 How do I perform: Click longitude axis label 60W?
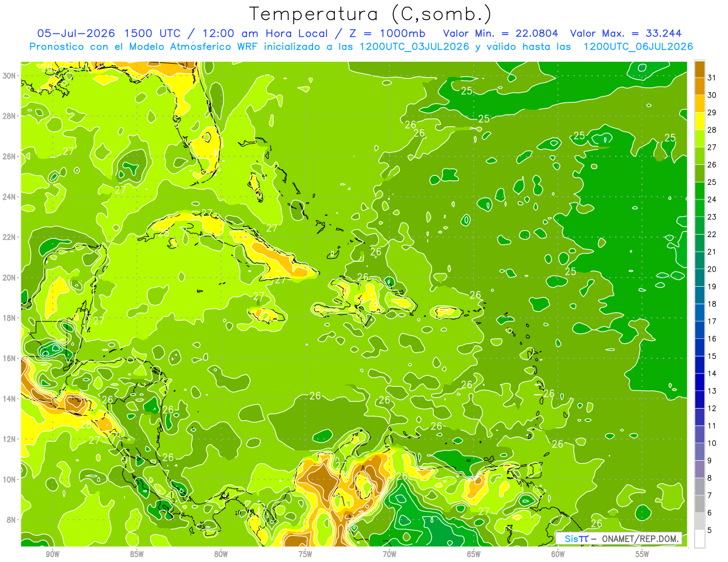click(x=558, y=554)
